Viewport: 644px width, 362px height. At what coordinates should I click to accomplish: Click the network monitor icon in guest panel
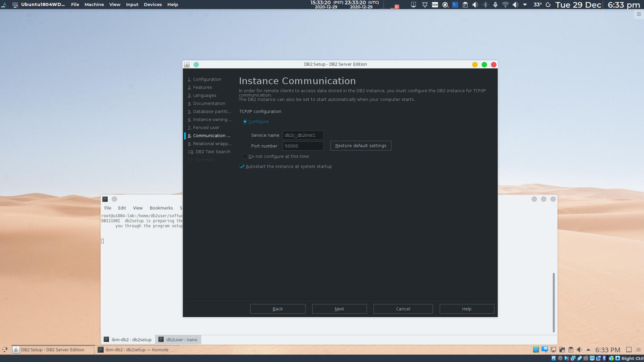(x=553, y=349)
